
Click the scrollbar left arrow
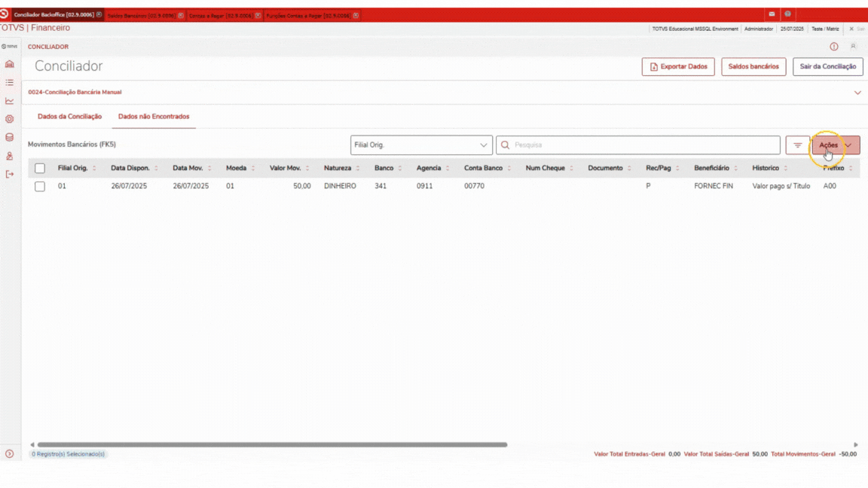tap(32, 445)
